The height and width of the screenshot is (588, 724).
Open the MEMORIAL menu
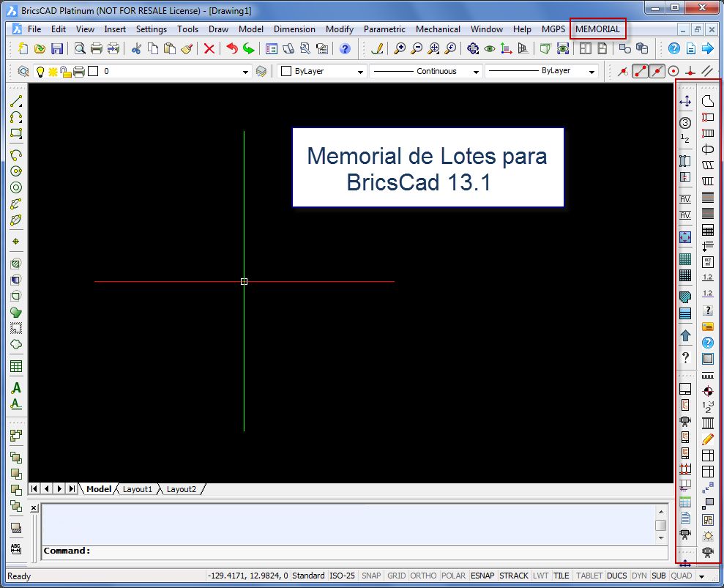tap(597, 29)
